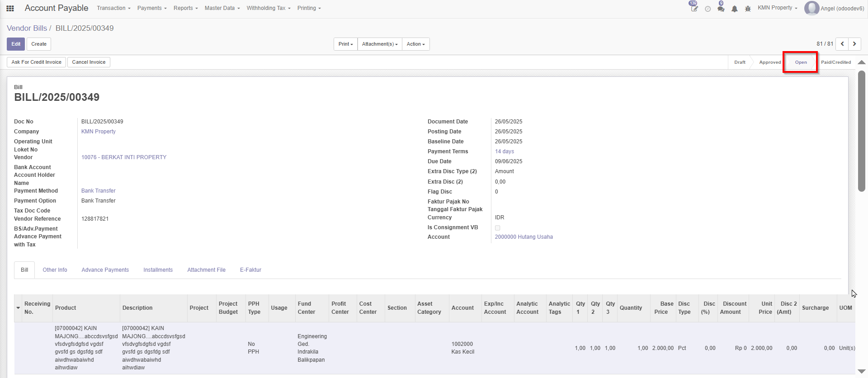Open Bank Transfer payment method link
868x378 pixels.
[98, 191]
